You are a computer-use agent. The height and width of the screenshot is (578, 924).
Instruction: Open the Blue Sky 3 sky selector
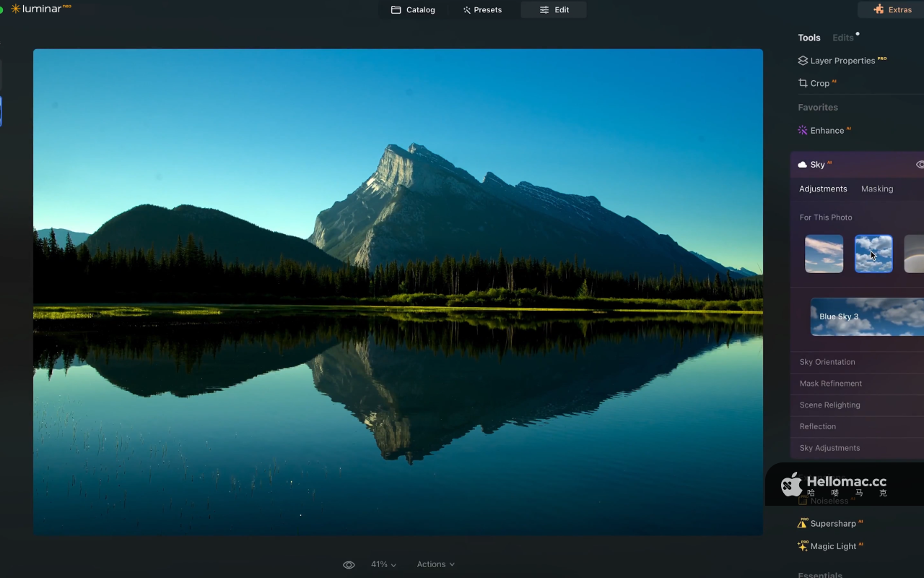coord(867,316)
